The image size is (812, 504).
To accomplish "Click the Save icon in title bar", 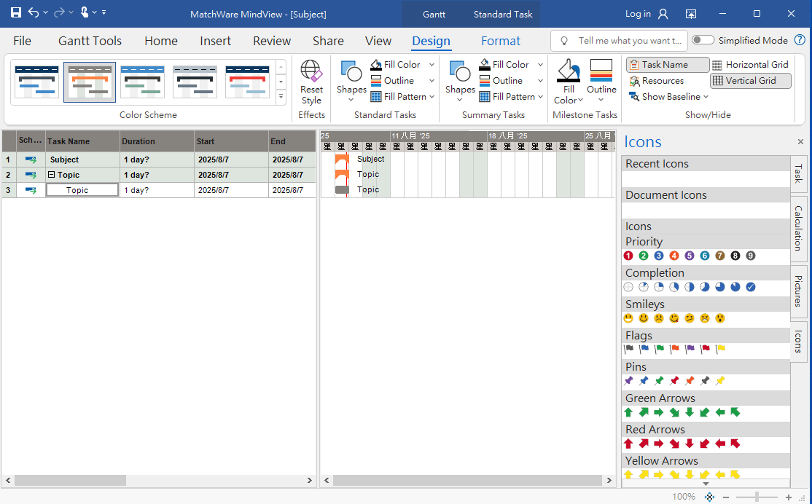I will click(15, 13).
